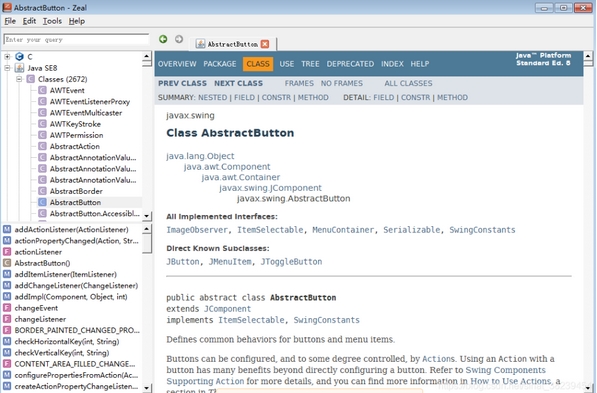597x393 pixels.
Task: Close the AbstractButton tab with red X
Action: pyautogui.click(x=265, y=44)
